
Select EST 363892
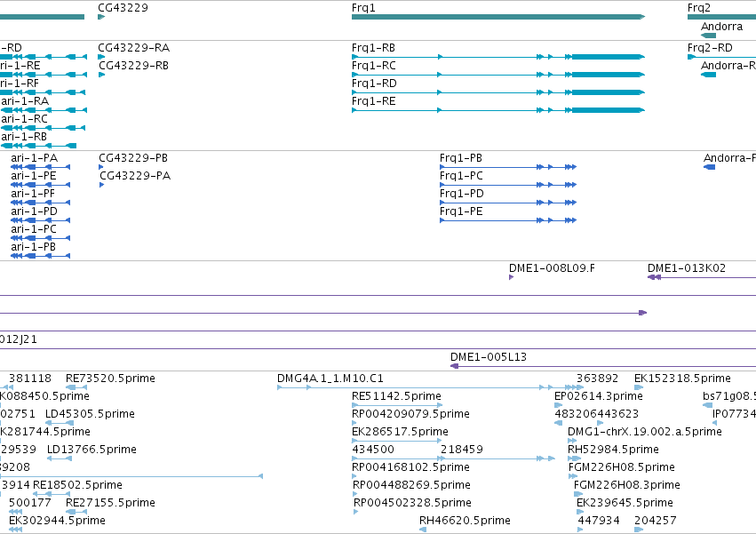[597, 379]
